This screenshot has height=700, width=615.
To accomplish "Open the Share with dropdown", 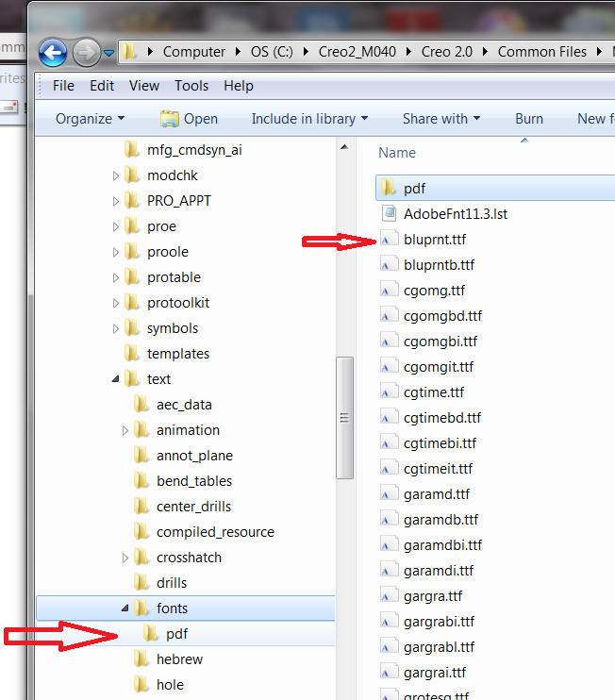I will pyautogui.click(x=441, y=119).
